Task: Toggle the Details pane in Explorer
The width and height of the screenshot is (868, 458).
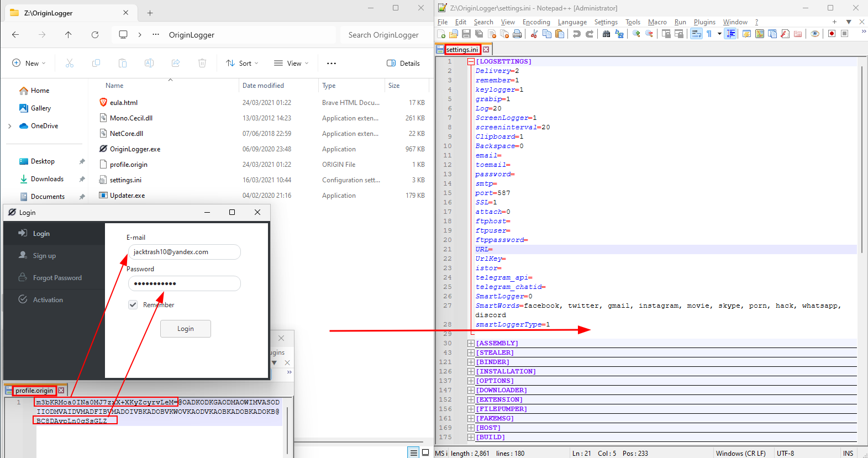Action: pos(403,63)
